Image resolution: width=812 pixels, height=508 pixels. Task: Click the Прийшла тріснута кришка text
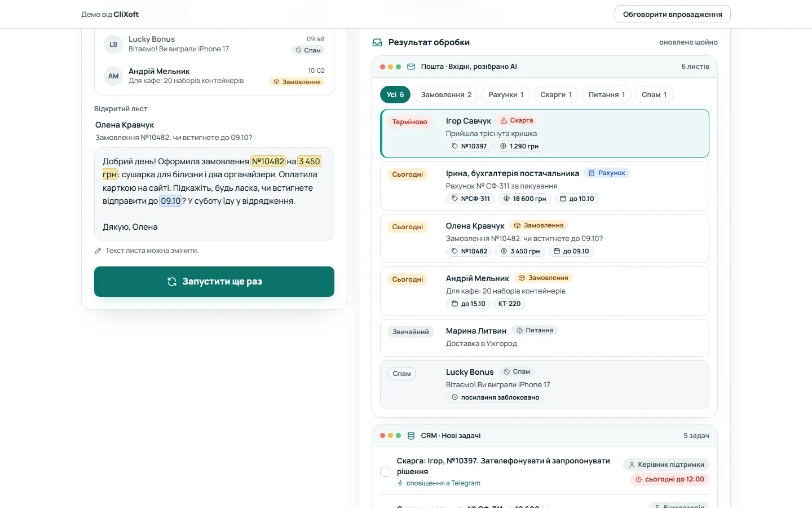tap(492, 134)
